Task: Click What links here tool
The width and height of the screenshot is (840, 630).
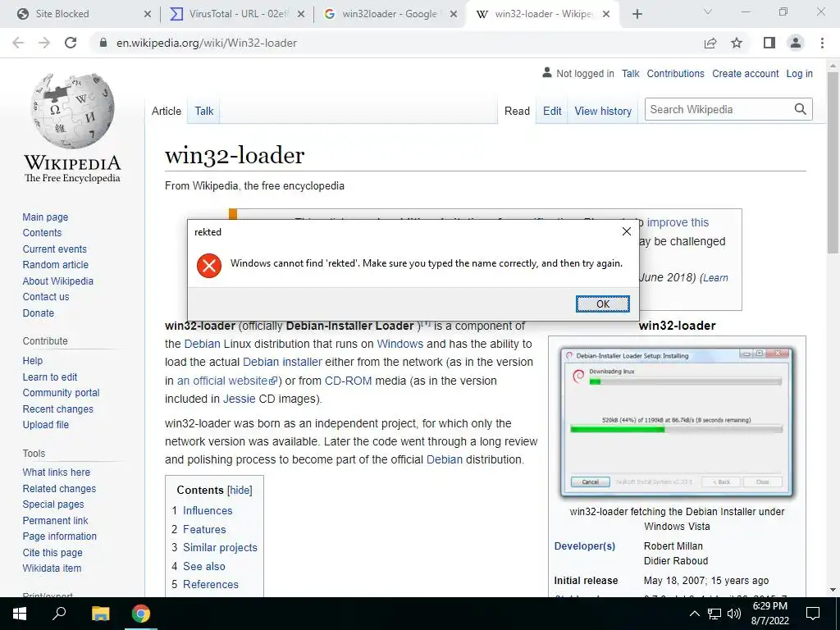Action: pyautogui.click(x=57, y=472)
